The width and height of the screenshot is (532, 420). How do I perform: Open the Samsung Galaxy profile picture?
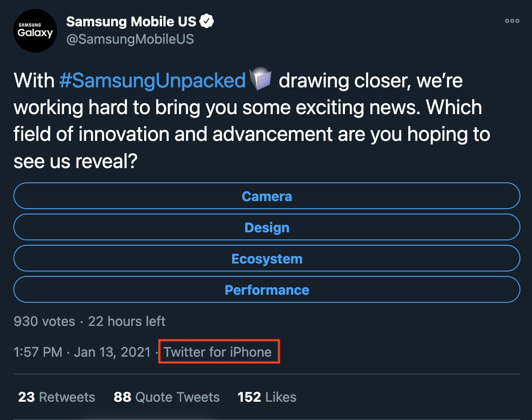(x=35, y=31)
